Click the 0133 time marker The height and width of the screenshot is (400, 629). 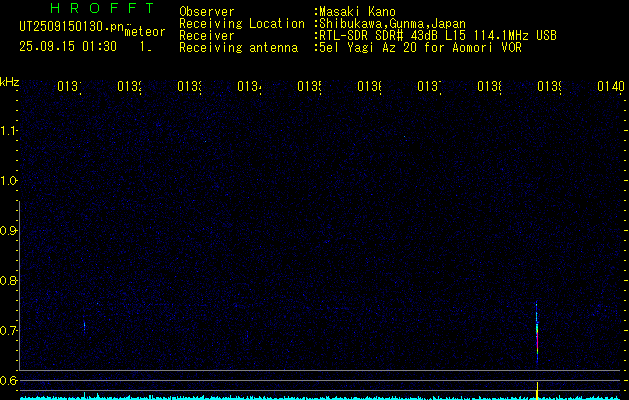189,86
